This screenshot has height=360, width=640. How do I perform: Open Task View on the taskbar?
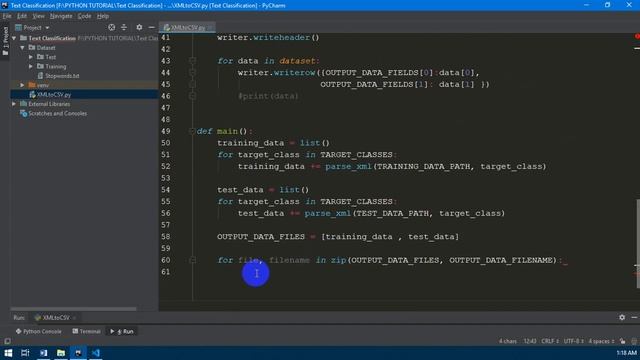click(25, 353)
